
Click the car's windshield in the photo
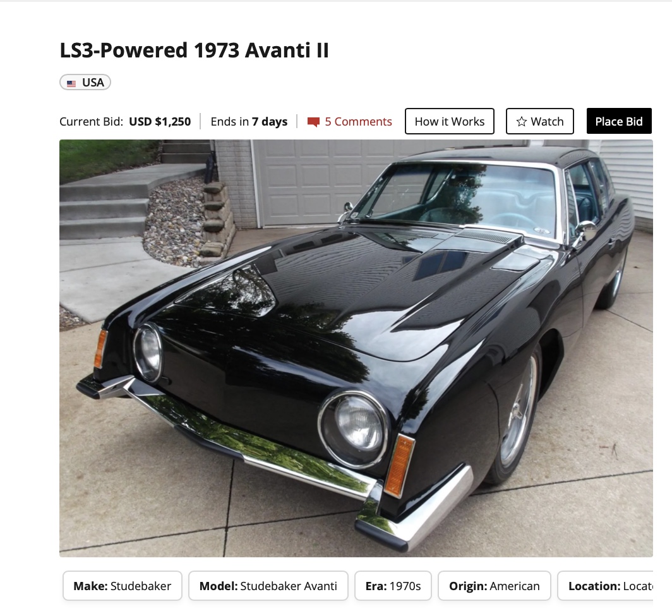463,197
